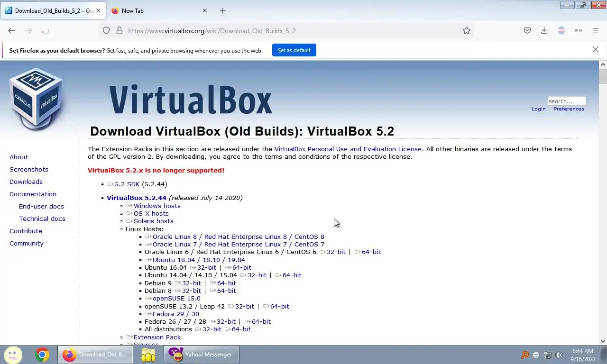The height and width of the screenshot is (364, 607).
Task: Close the Download_Old_Builds_5_2 tab
Action: 98,10
